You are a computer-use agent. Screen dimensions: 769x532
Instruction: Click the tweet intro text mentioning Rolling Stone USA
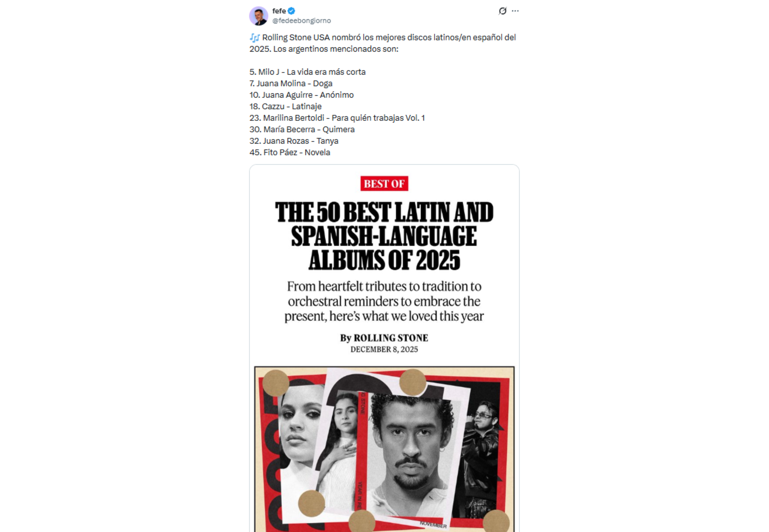tap(383, 43)
